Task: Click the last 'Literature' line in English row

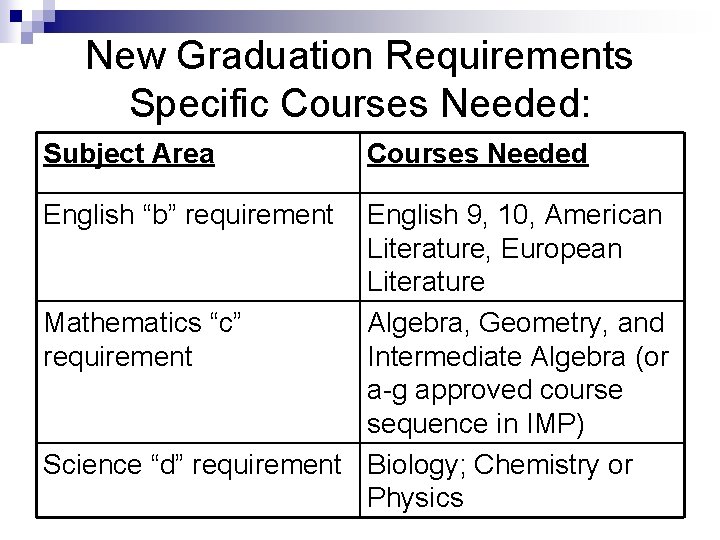Action: tap(426, 281)
